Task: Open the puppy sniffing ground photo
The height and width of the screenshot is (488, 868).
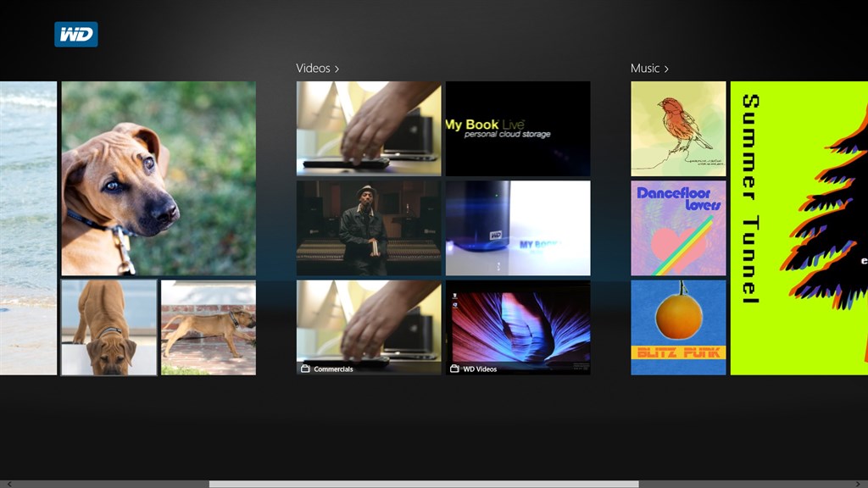Action: [108, 328]
